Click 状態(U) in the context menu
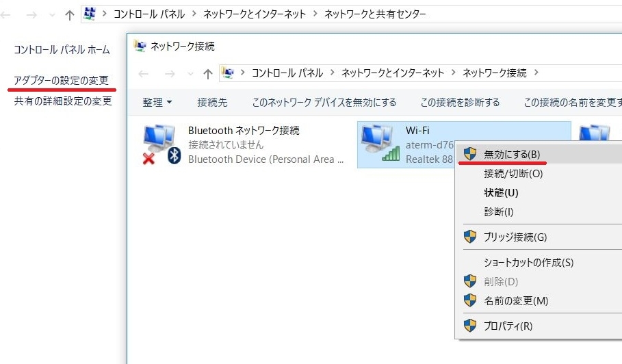 [501, 193]
